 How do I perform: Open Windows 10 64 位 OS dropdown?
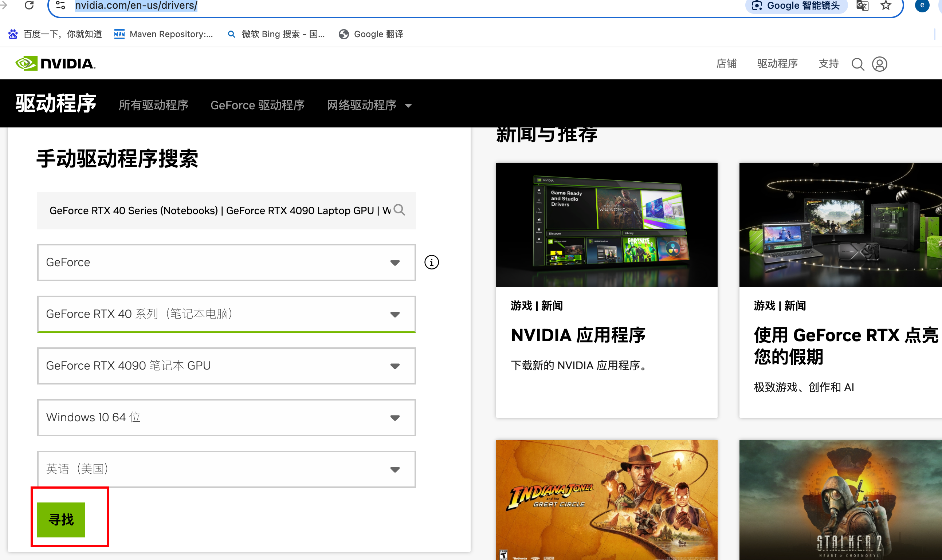(x=227, y=417)
